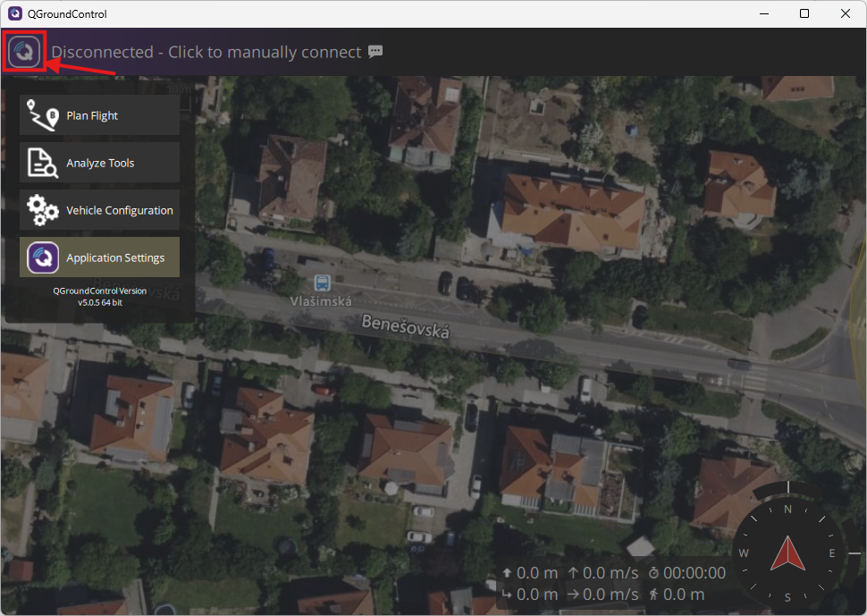Click the horizontal ground speed m/s value
Viewport: 867px width, 616px height.
[610, 595]
